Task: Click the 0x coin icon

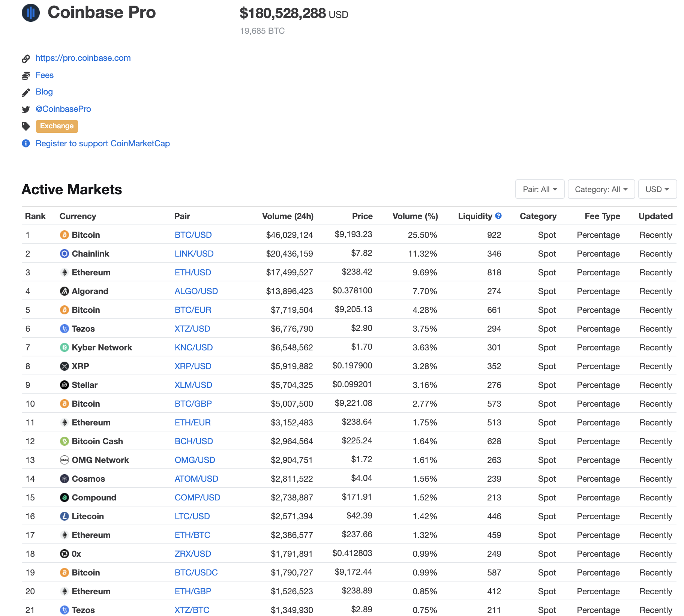Action: (64, 554)
